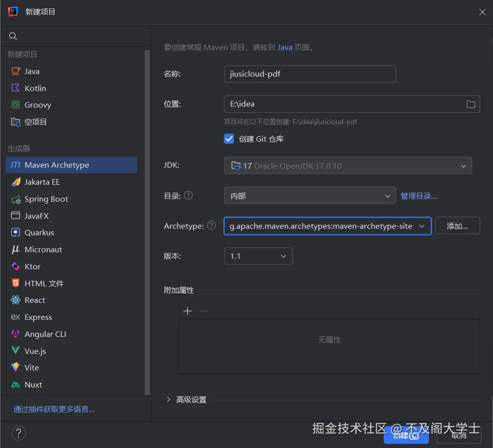Click the Vue.js logo icon
Screen dimensions: 493x448
pyautogui.click(x=16, y=350)
